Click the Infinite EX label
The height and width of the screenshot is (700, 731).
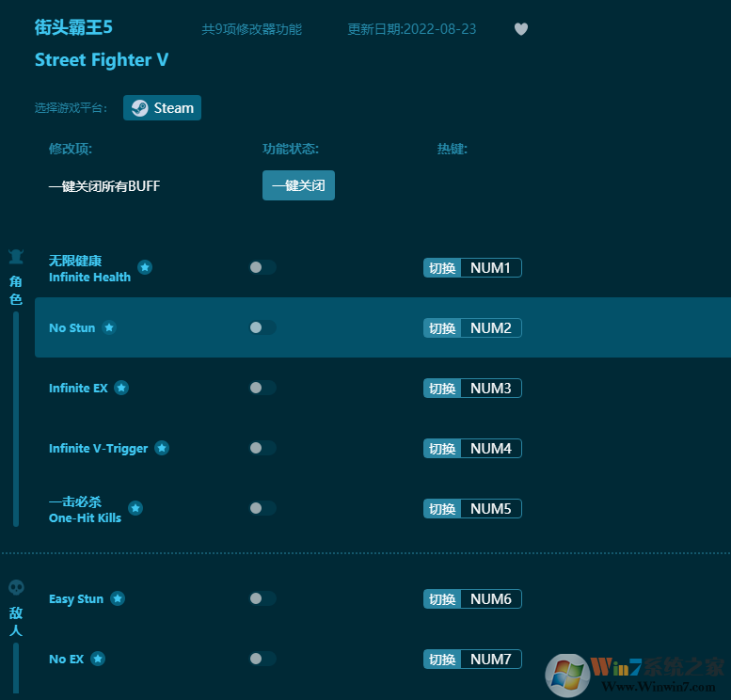click(x=78, y=388)
